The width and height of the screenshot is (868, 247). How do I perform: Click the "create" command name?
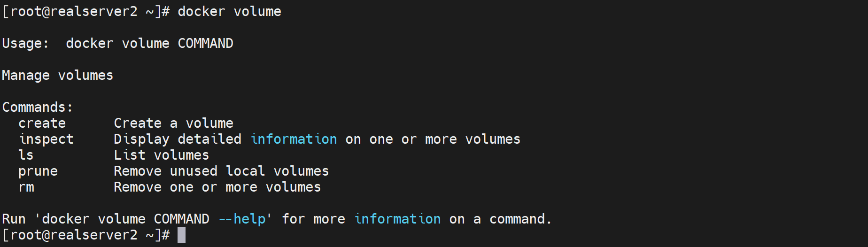pos(42,123)
